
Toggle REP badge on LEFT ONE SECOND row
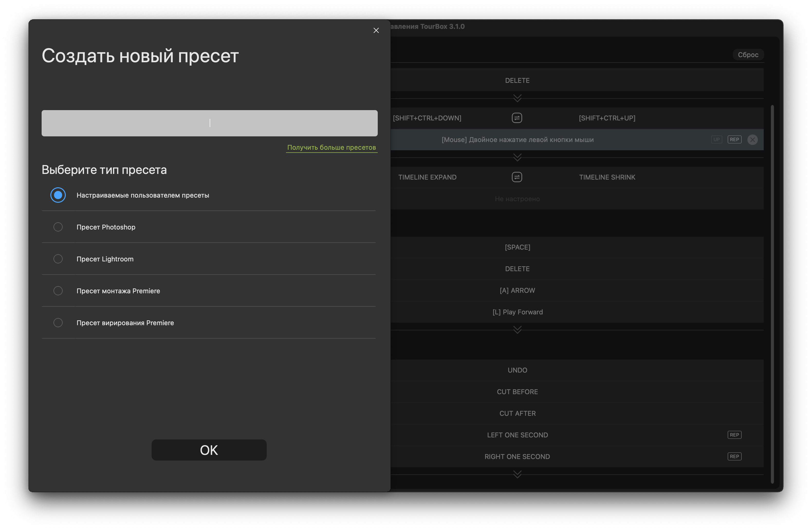pyautogui.click(x=734, y=435)
